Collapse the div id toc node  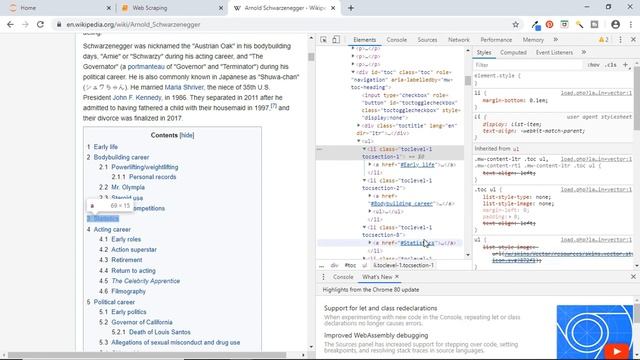pyautogui.click(x=353, y=72)
